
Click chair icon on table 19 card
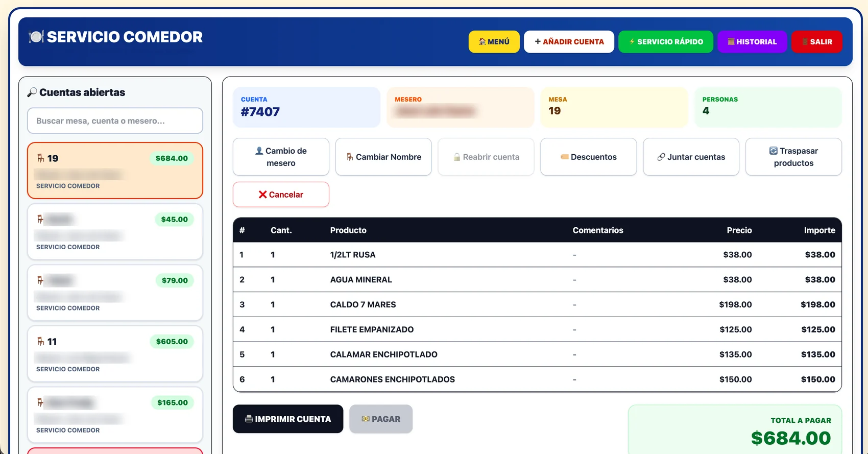(41, 158)
